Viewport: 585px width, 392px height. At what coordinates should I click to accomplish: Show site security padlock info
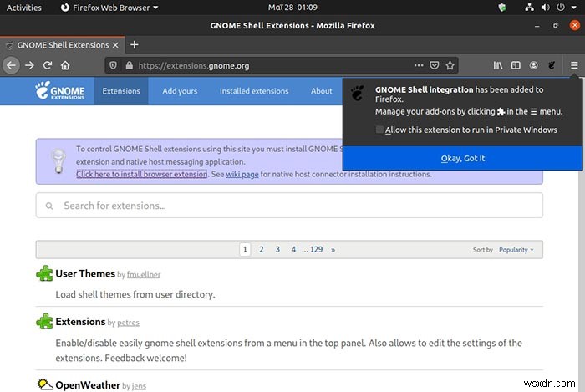pyautogui.click(x=129, y=66)
